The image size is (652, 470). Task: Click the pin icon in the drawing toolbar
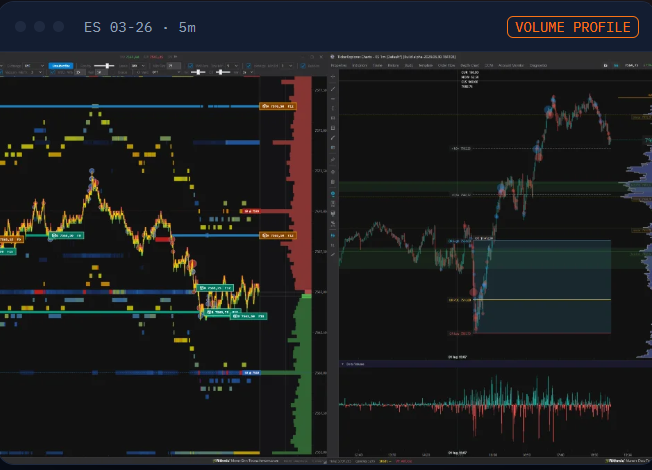pos(333,159)
